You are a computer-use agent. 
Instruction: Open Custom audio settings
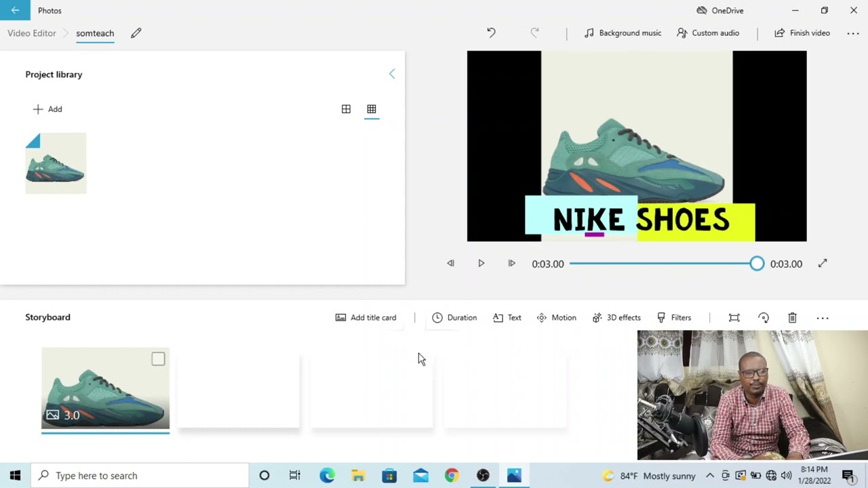point(708,33)
